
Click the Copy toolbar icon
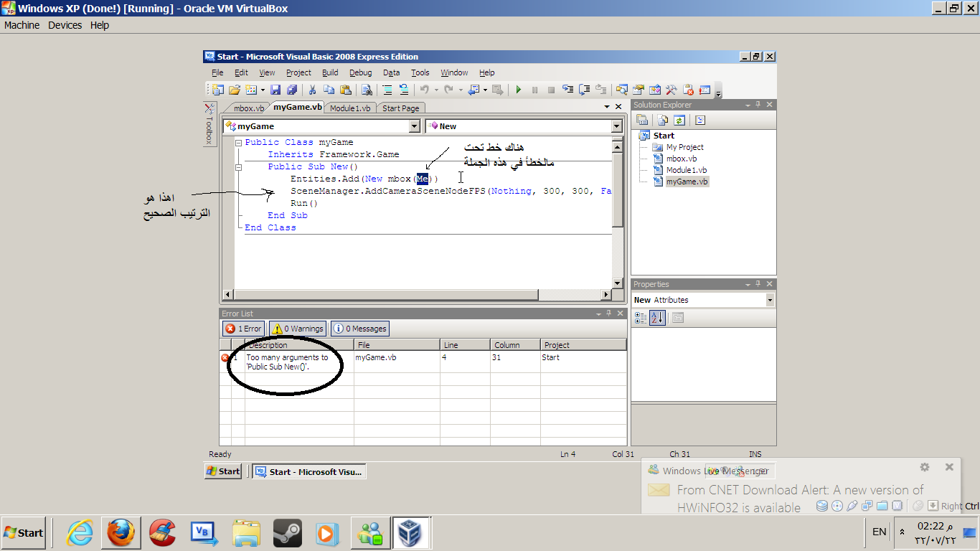tap(329, 90)
